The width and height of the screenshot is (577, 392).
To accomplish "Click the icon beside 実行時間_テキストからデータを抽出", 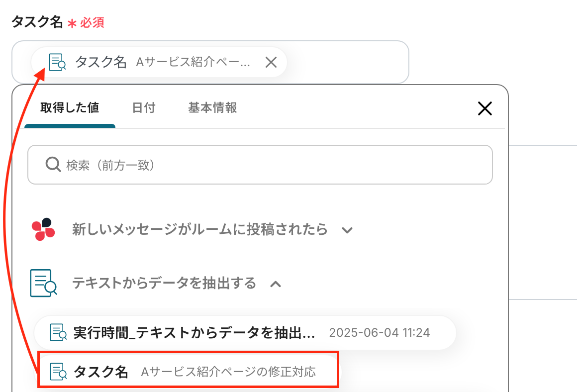I will coord(58,332).
